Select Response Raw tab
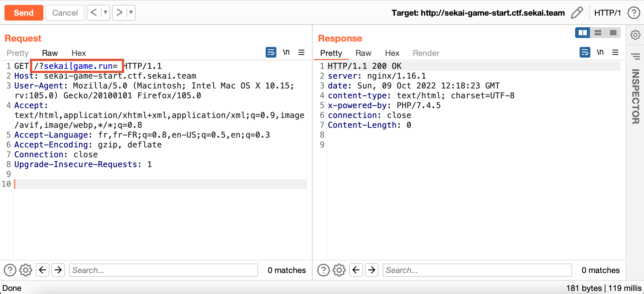644x294 pixels. [363, 53]
